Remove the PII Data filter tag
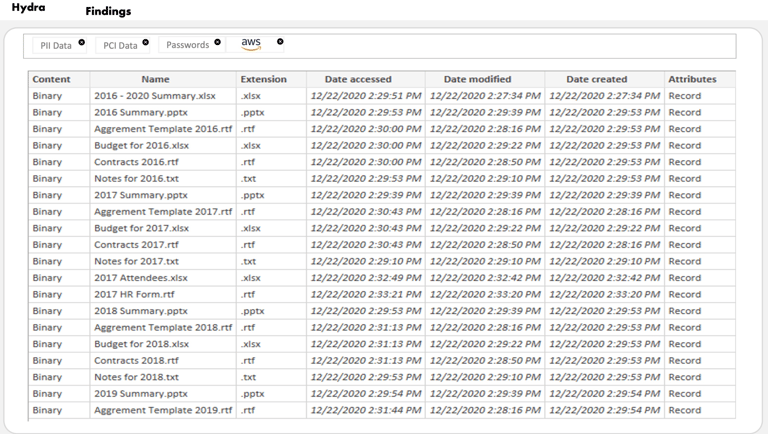768x434 pixels. (82, 42)
